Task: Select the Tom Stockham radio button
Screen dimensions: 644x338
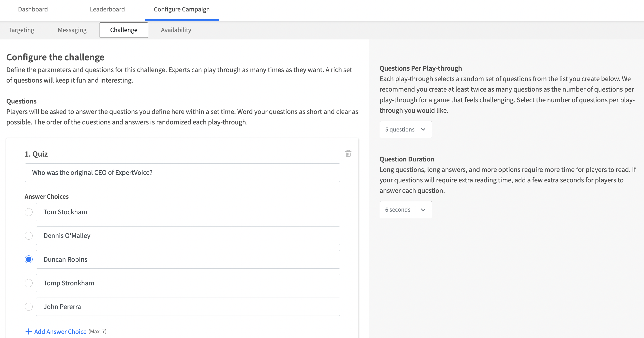Action: pos(29,212)
